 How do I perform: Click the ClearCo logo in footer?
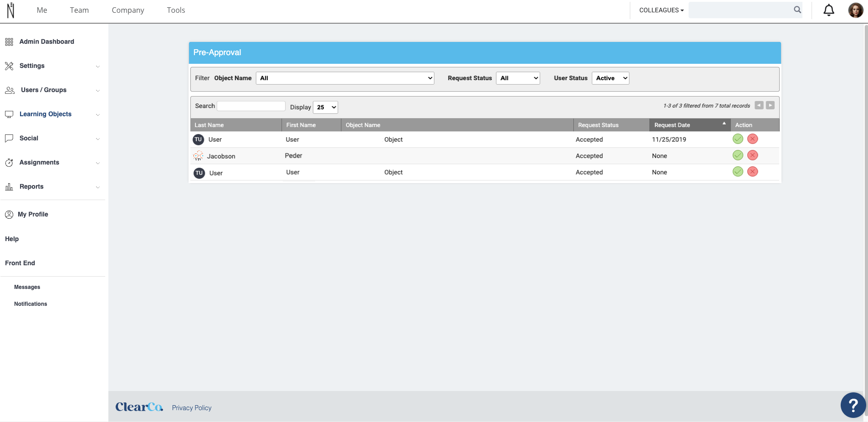[x=139, y=407]
